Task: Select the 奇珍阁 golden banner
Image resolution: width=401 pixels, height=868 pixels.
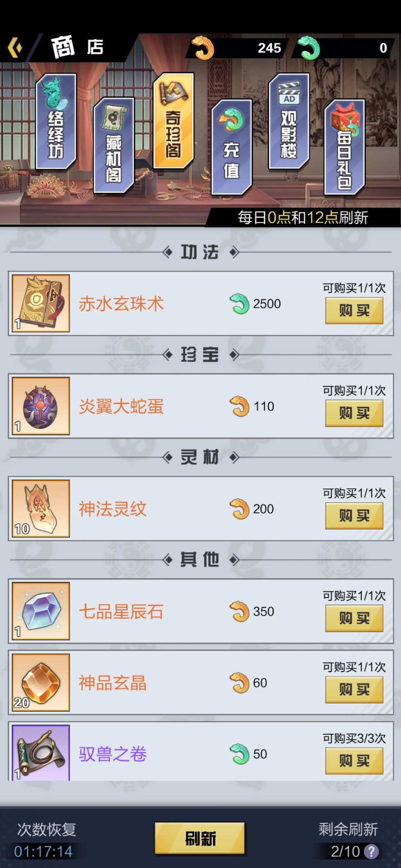Action: (x=173, y=121)
